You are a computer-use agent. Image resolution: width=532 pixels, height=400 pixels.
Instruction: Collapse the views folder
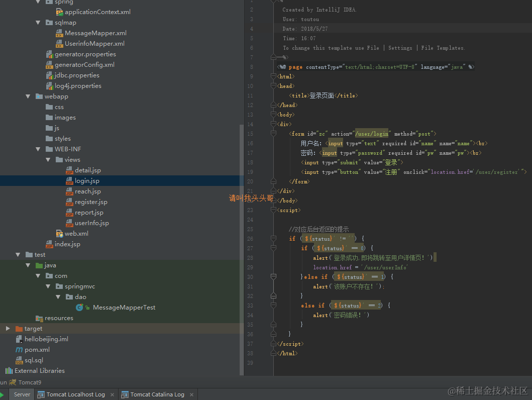pyautogui.click(x=48, y=160)
